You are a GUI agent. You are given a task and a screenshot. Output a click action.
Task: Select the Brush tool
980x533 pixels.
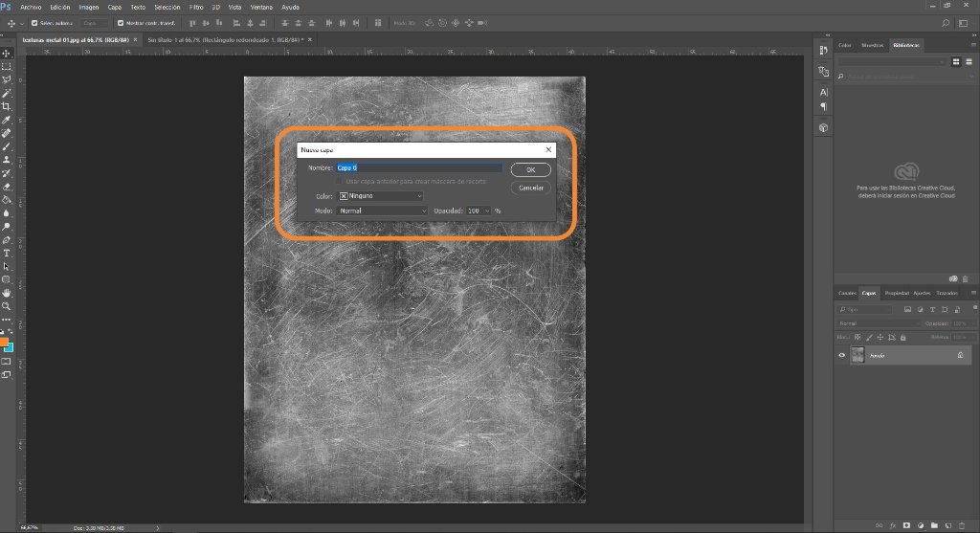7,146
